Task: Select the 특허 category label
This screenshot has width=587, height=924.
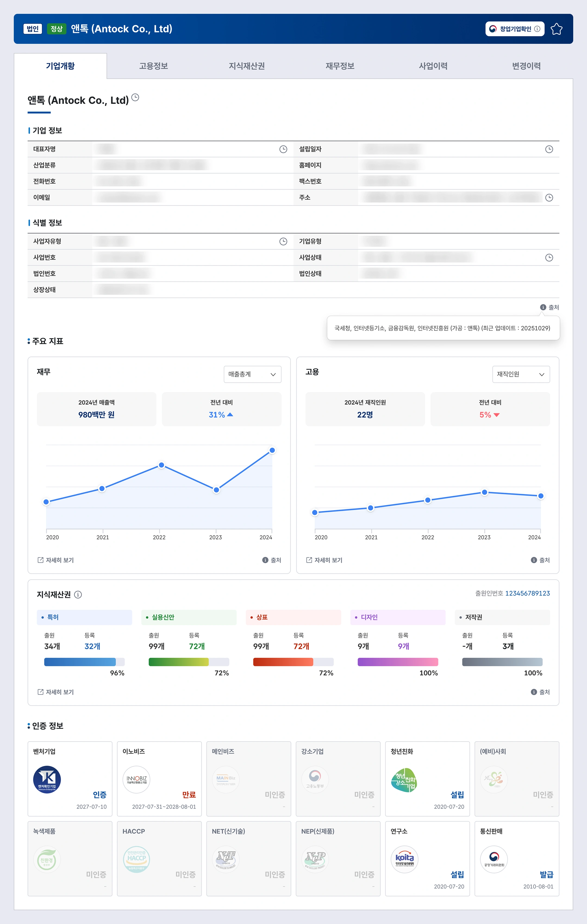Action: [x=85, y=617]
